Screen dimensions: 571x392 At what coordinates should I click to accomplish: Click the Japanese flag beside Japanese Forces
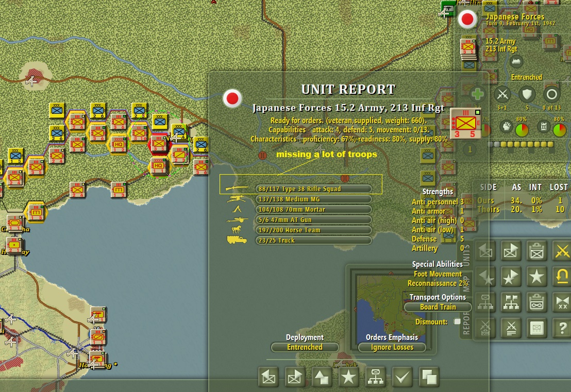pos(467,19)
